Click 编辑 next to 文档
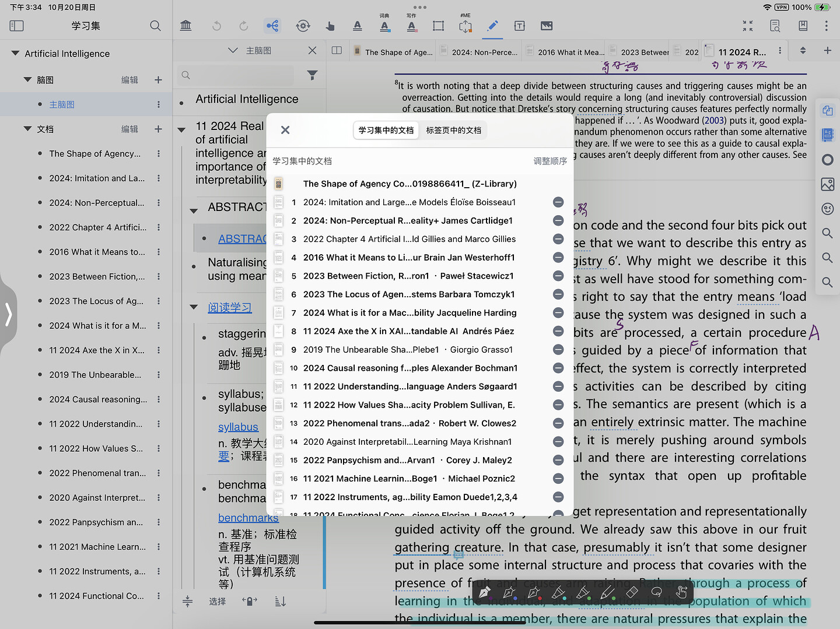The height and width of the screenshot is (629, 840). click(x=129, y=129)
